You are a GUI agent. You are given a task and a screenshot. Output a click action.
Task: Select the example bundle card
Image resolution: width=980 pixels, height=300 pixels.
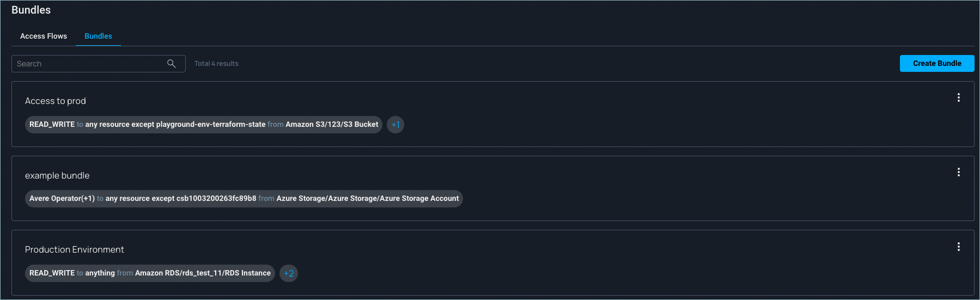492,188
